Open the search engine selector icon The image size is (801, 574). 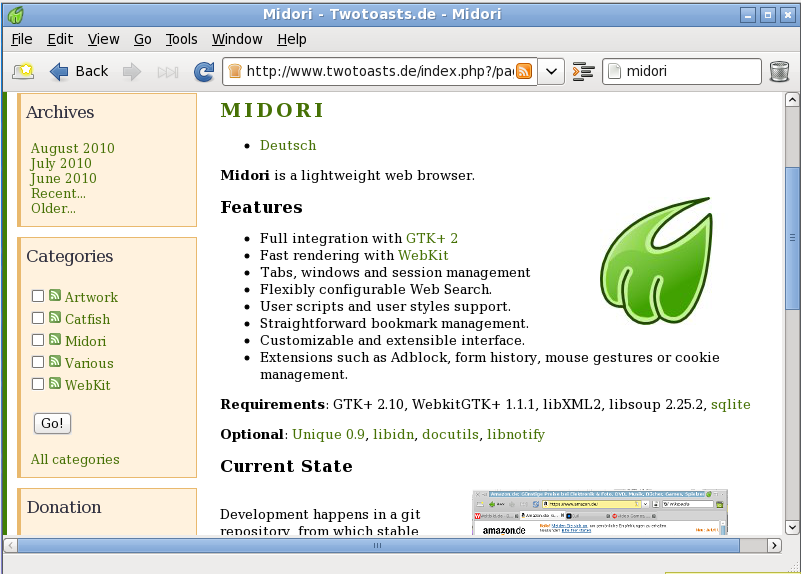coord(615,71)
